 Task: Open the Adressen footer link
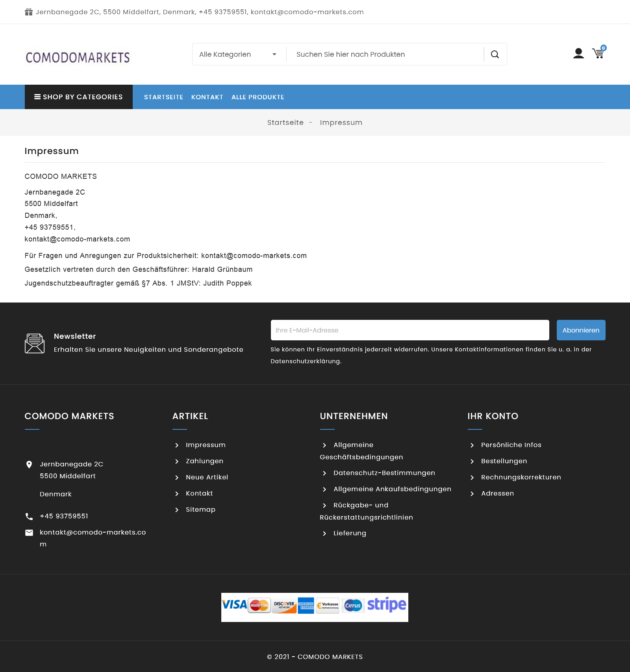(x=497, y=494)
